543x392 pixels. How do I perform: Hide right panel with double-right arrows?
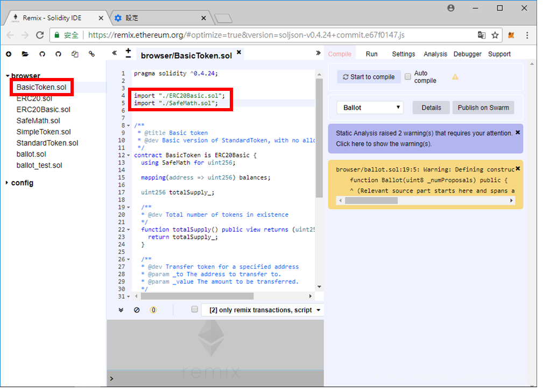pos(318,53)
